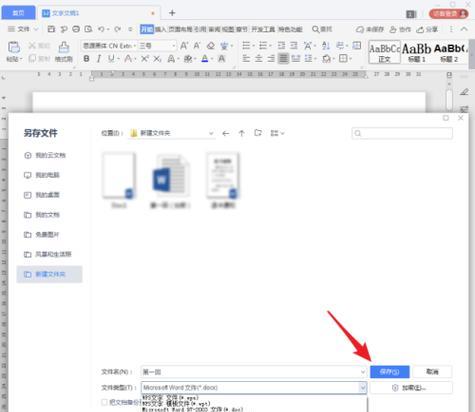The height and width of the screenshot is (412, 475).
Task: Expand the file name history dropdown
Action: (x=363, y=372)
